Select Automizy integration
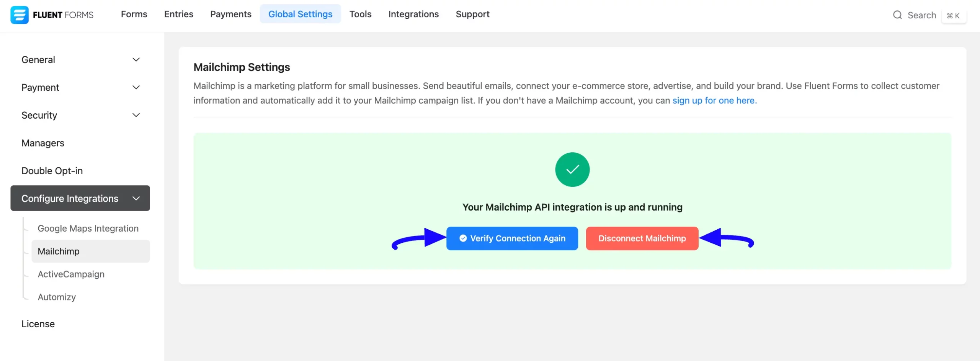980x361 pixels. click(57, 297)
